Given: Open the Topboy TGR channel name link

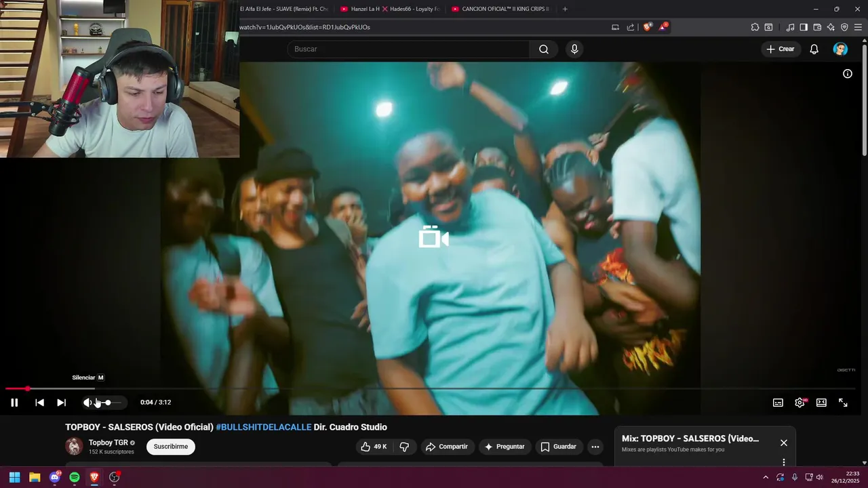Looking at the screenshot, I should click(108, 443).
